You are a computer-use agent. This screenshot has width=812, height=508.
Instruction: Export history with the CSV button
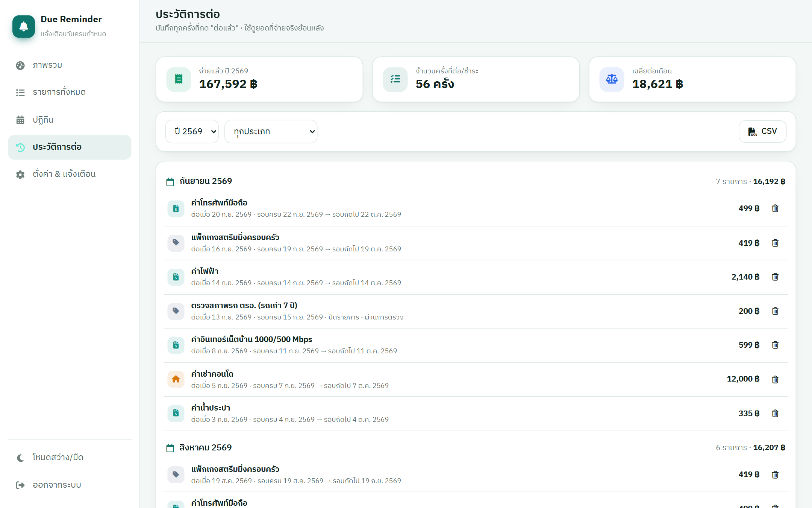[x=762, y=131]
